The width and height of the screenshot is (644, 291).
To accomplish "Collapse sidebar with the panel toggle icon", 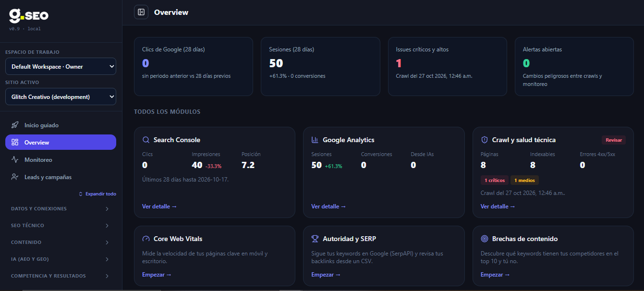I will (141, 12).
